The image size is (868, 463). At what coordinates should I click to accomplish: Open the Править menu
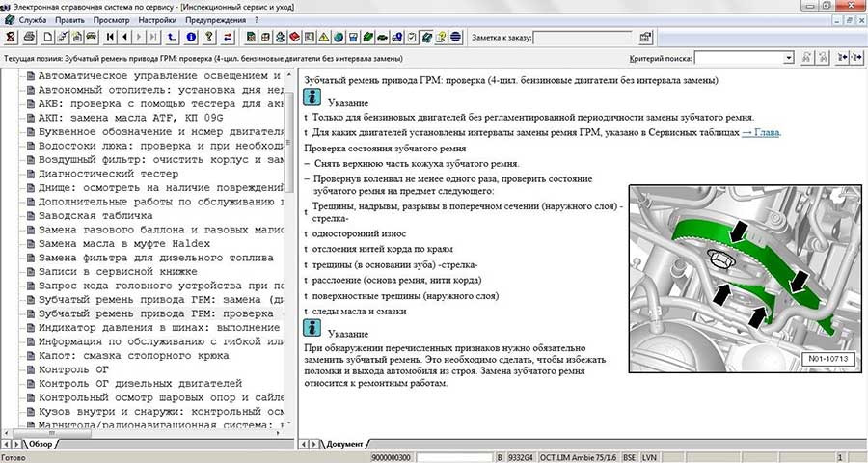tap(69, 20)
